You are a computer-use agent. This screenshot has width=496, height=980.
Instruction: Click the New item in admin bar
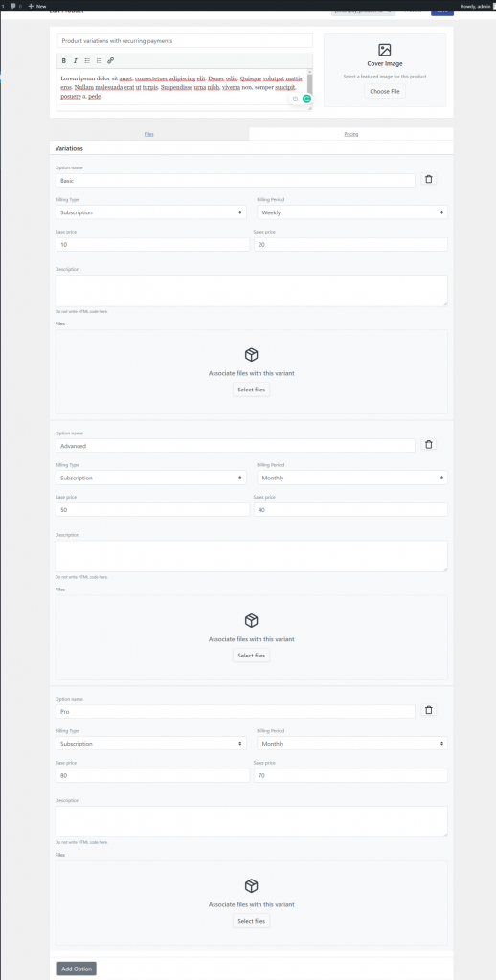[x=37, y=6]
